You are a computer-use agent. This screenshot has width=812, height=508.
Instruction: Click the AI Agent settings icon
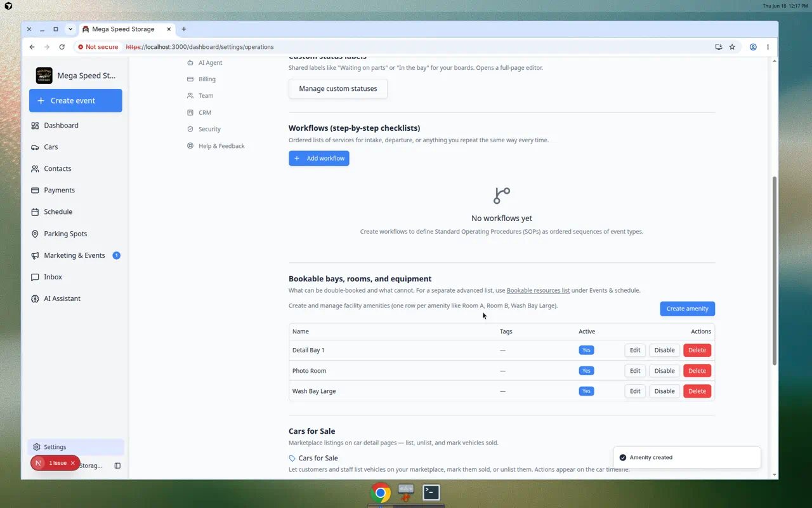[x=190, y=63]
